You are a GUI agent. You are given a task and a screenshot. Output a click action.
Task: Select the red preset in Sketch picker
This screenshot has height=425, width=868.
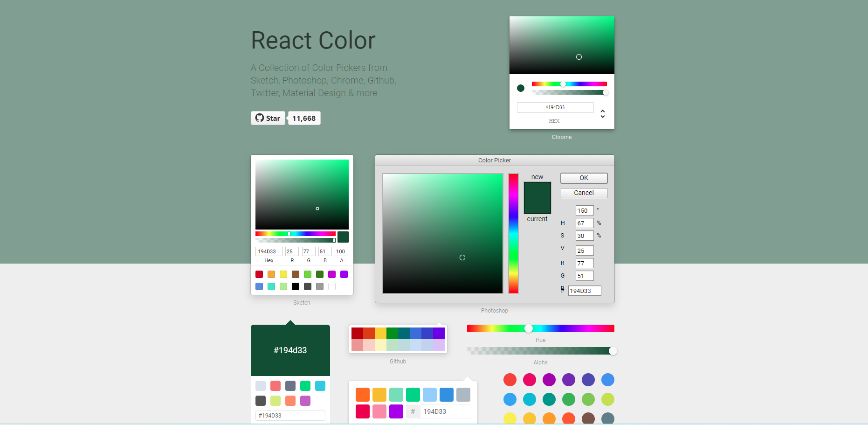pyautogui.click(x=259, y=274)
